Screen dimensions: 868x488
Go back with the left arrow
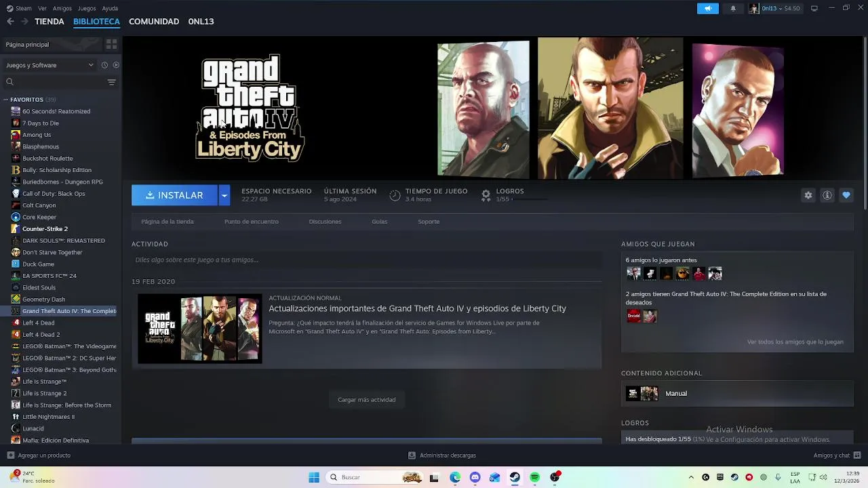tap(10, 21)
